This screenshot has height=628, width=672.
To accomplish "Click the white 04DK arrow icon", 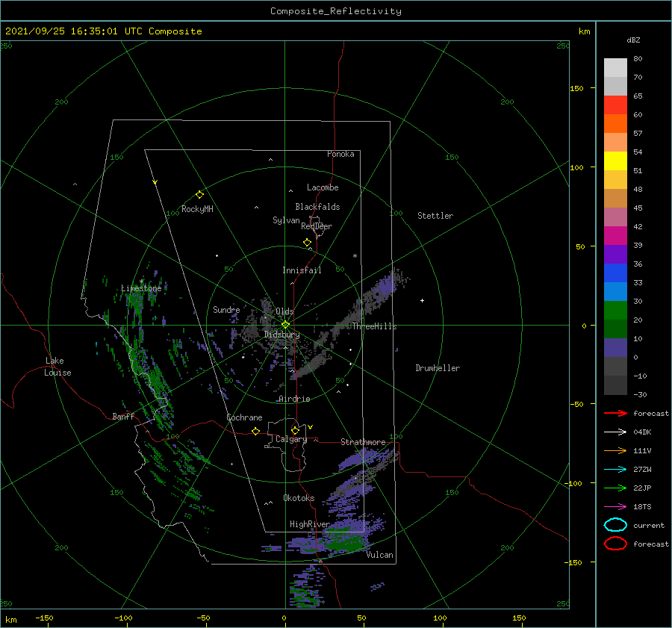I will coord(615,432).
